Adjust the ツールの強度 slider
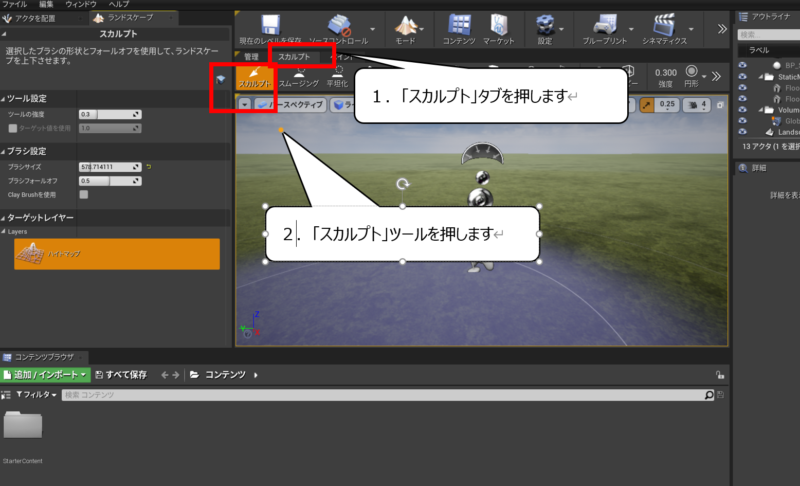The image size is (800, 486). [x=110, y=114]
